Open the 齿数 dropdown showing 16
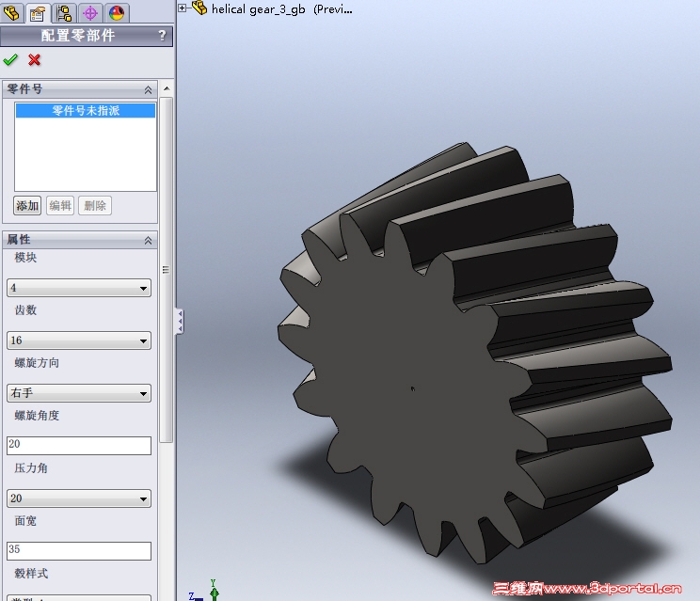This screenshot has height=601, width=700. (x=79, y=340)
